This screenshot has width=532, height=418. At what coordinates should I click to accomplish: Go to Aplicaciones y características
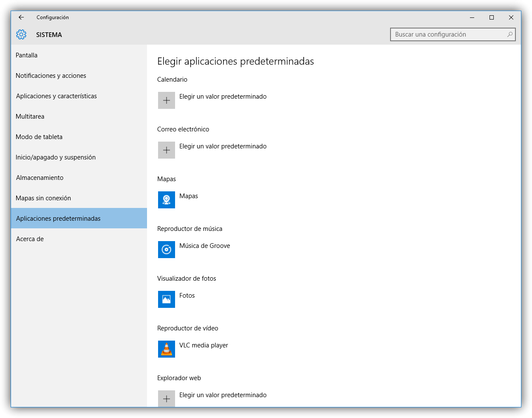pos(79,96)
